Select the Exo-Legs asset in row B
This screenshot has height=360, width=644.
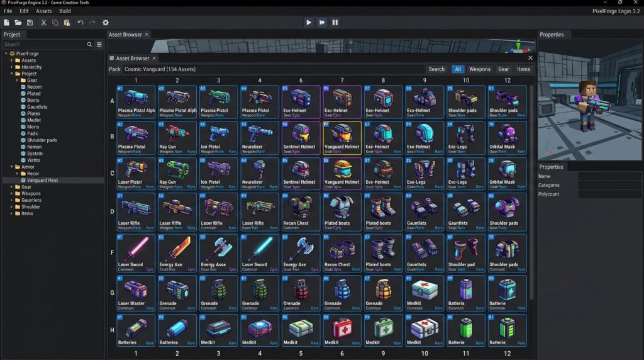[466, 138]
